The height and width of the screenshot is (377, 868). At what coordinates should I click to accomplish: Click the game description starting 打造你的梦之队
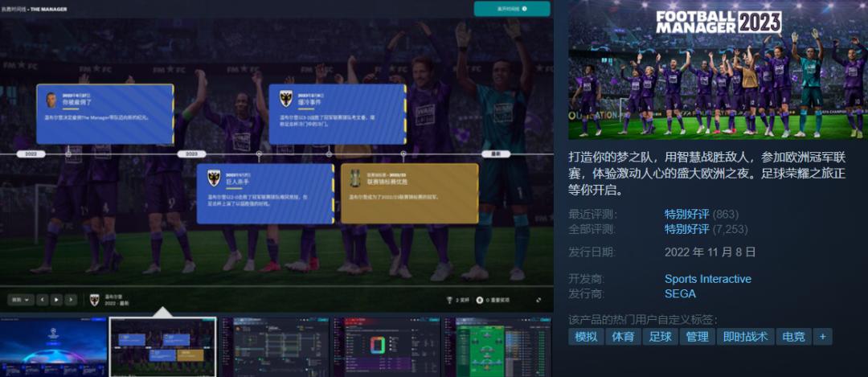point(707,174)
